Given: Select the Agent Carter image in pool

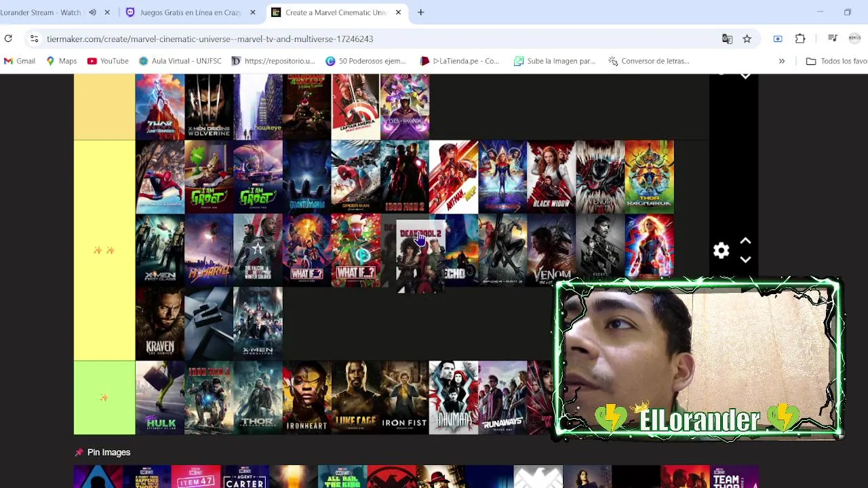Looking at the screenshot, I should 245,476.
